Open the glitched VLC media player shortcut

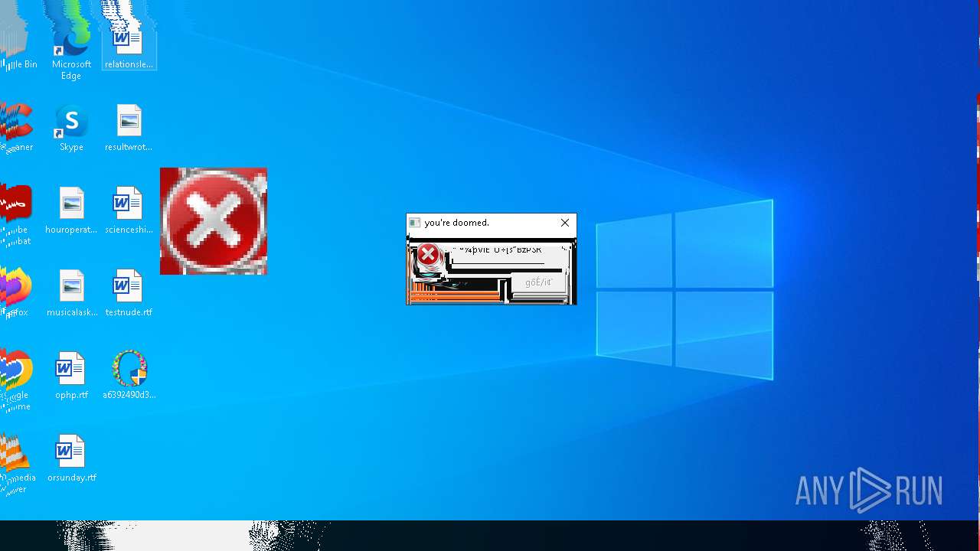(17, 462)
